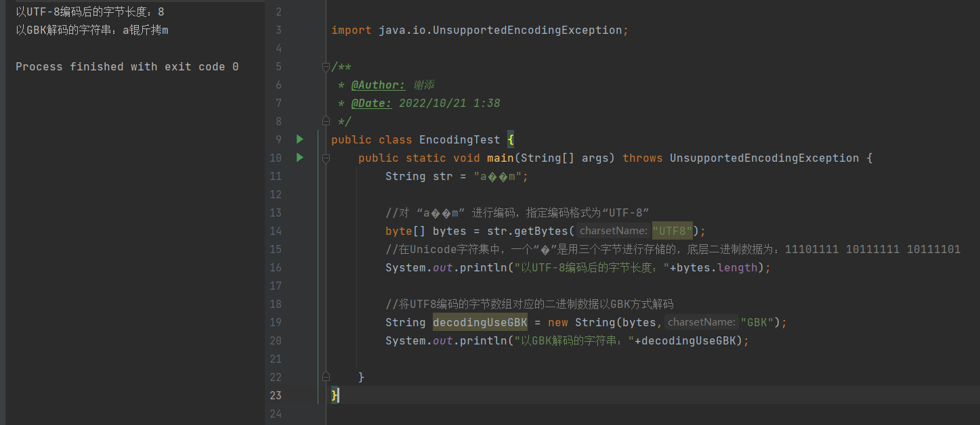This screenshot has width=980, height=425.
Task: Run the main method from the gutter
Action: tap(300, 158)
